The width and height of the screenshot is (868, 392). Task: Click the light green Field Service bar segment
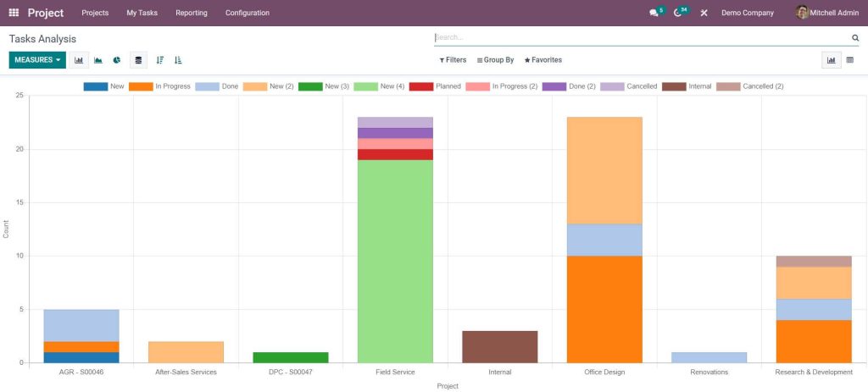click(395, 262)
